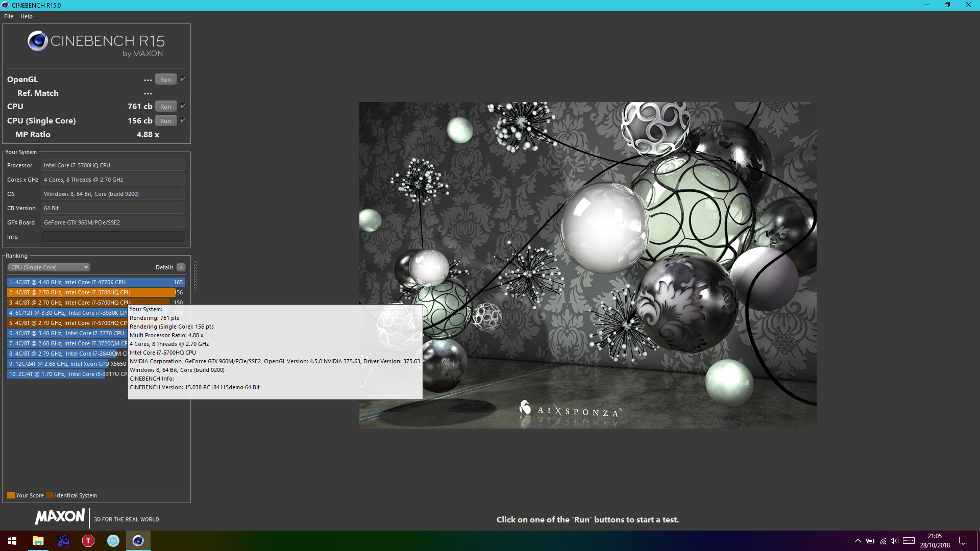980x551 pixels.
Task: Expand ranking Details arrow button
Action: click(181, 267)
